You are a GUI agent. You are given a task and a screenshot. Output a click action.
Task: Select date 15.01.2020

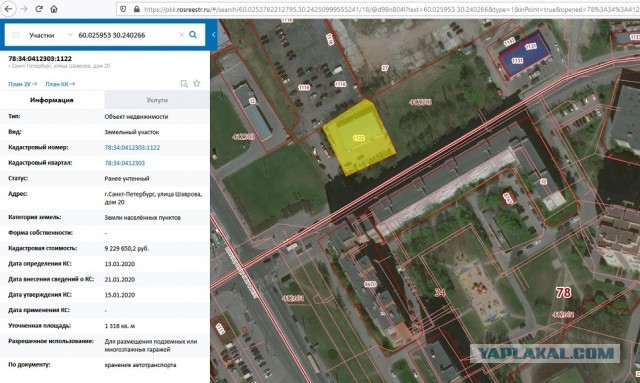click(x=120, y=295)
